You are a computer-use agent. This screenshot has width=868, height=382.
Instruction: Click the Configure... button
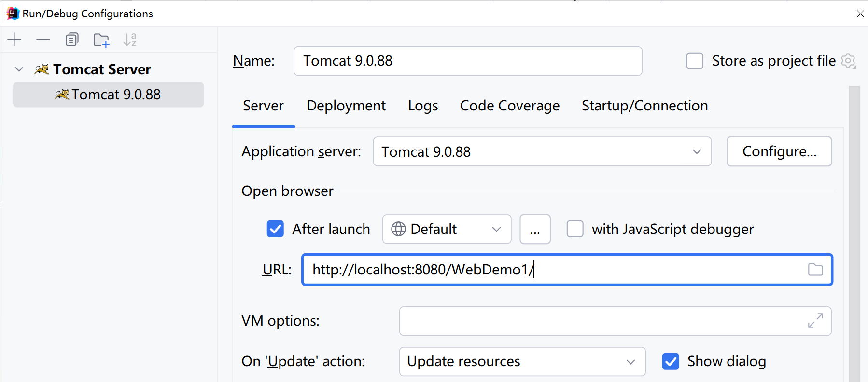point(779,151)
